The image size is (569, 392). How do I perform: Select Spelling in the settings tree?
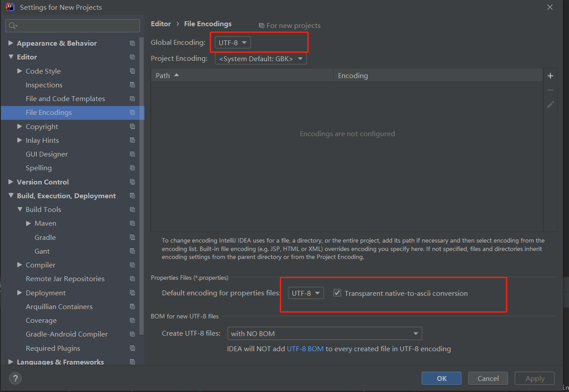pos(39,168)
